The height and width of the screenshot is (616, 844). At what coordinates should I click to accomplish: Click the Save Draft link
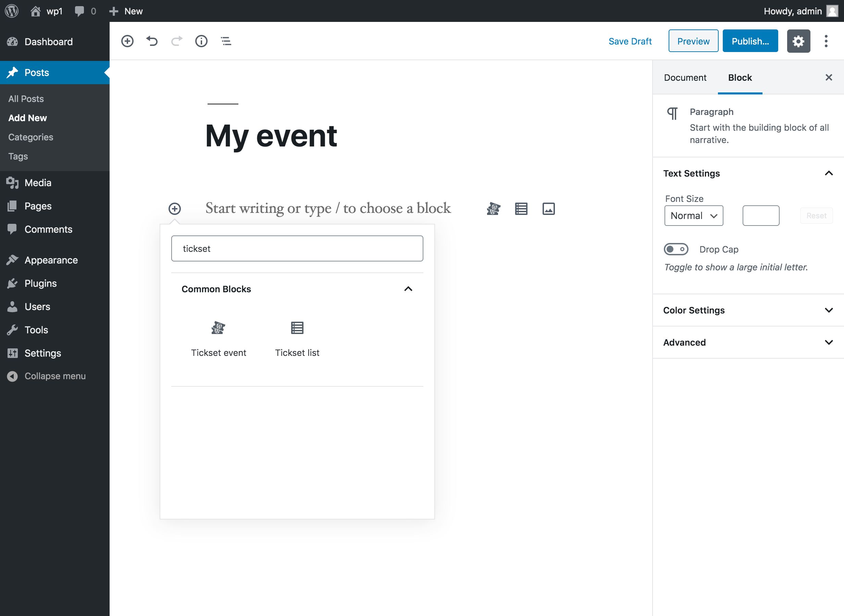[x=630, y=41]
